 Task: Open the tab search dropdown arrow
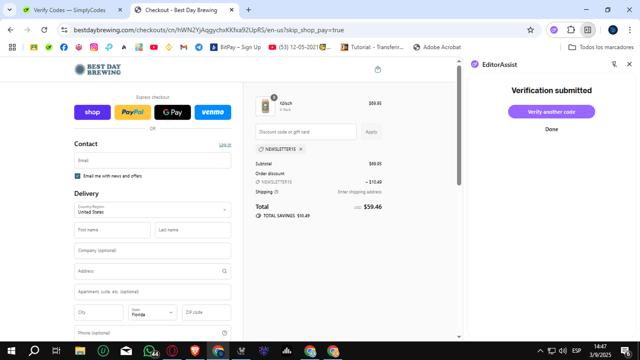(x=9, y=10)
